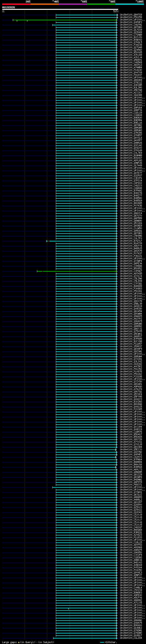
Task: Open hit UniRef100_Q7ZWP4
Action: point(131,261)
